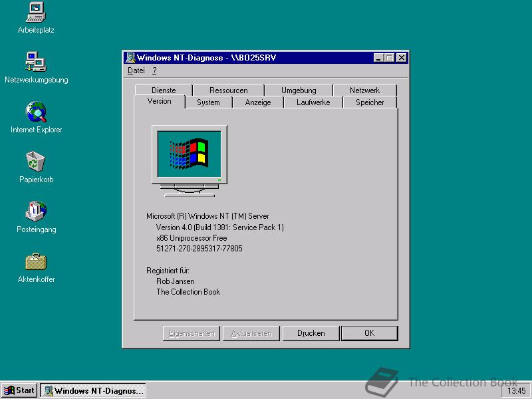Click the Aktualisieren button

pos(251,333)
